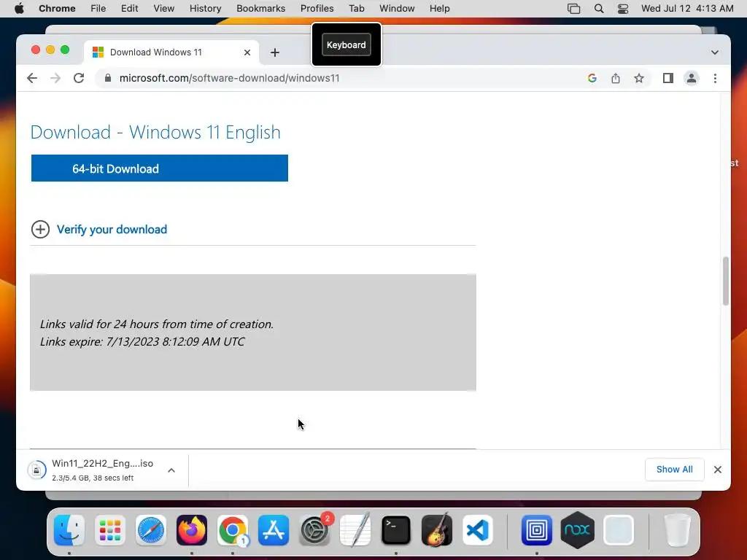Open the Apple menu
Viewport: 747px width, 560px height.
(x=19, y=9)
